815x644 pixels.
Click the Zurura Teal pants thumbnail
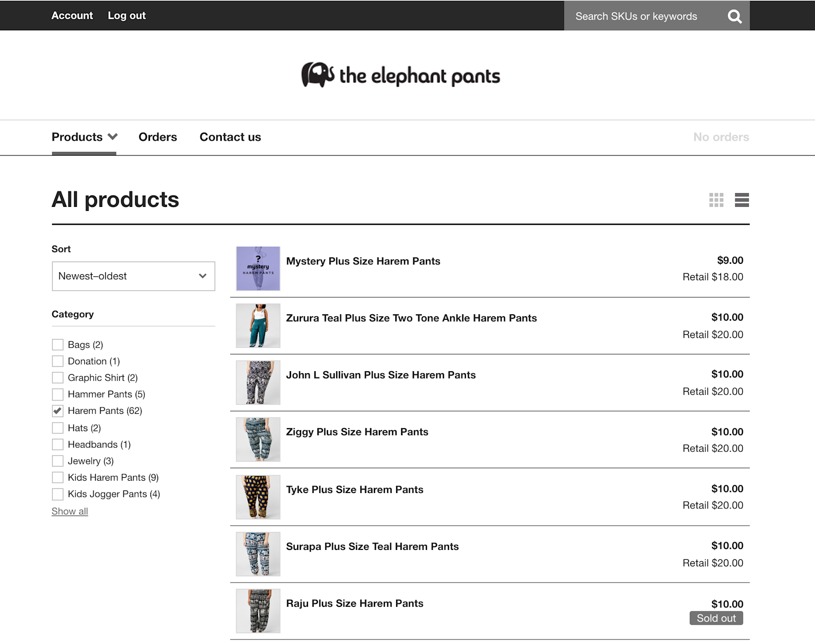[x=258, y=326]
